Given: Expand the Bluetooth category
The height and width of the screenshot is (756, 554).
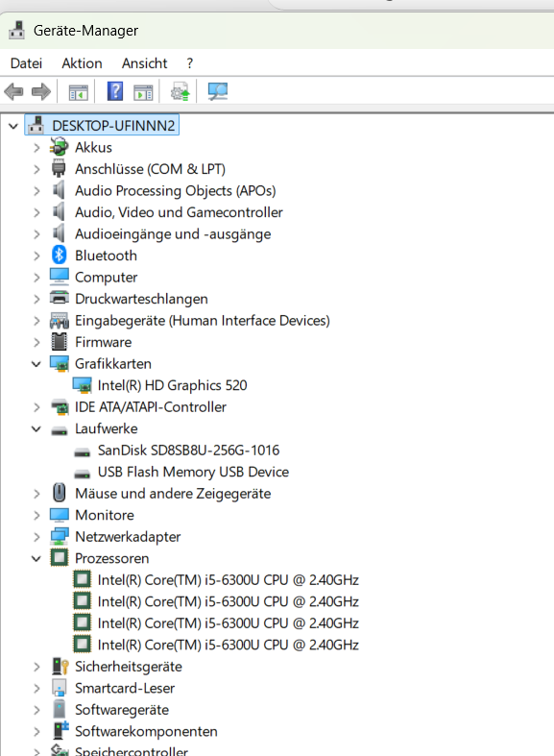Looking at the screenshot, I should tap(36, 256).
